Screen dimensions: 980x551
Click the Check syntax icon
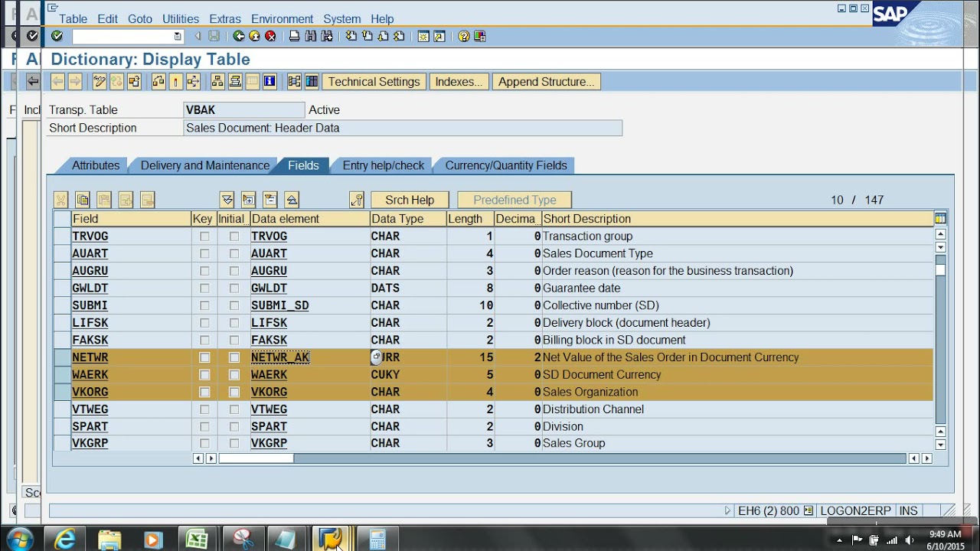coord(158,82)
